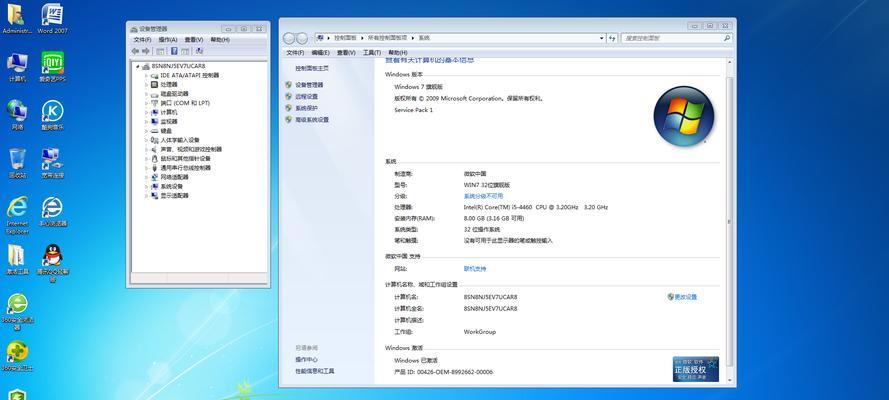The width and height of the screenshot is (889, 400).
Task: Toggle the console tree icon in Device Manager toolbar
Action: point(161,51)
